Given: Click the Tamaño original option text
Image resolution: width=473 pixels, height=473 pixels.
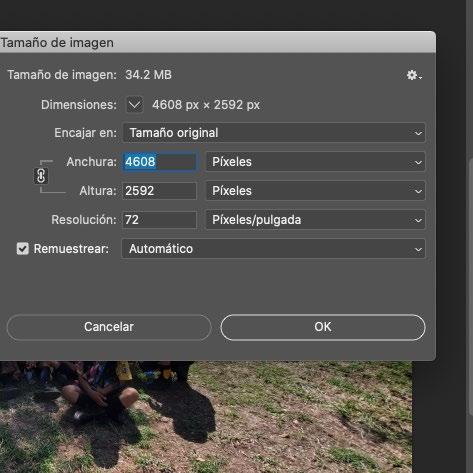Looking at the screenshot, I should 174,133.
